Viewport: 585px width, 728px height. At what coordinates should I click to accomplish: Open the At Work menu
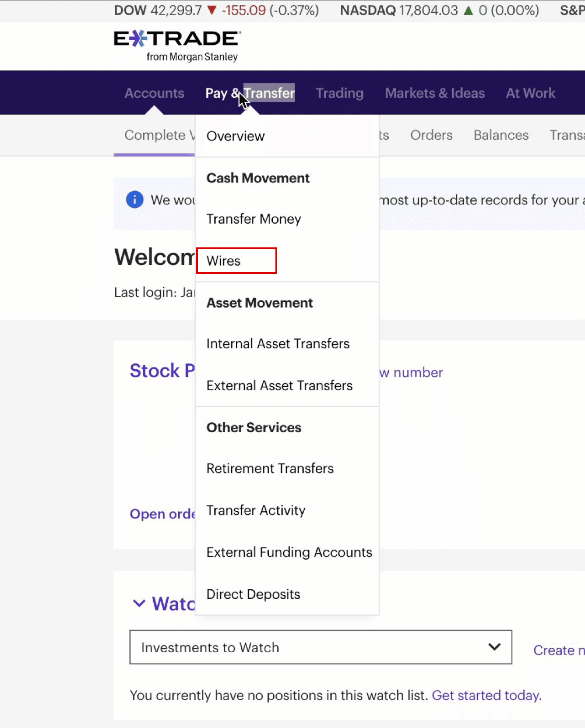[x=530, y=93]
